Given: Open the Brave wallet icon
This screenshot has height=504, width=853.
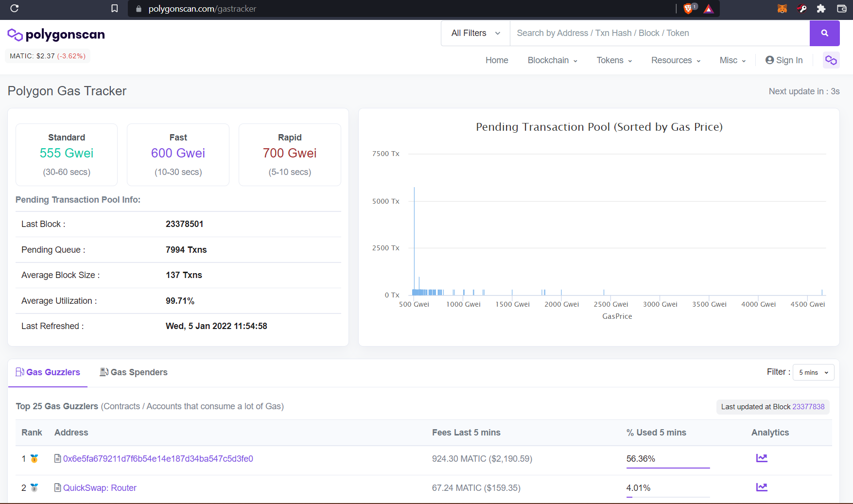Looking at the screenshot, I should point(841,8).
